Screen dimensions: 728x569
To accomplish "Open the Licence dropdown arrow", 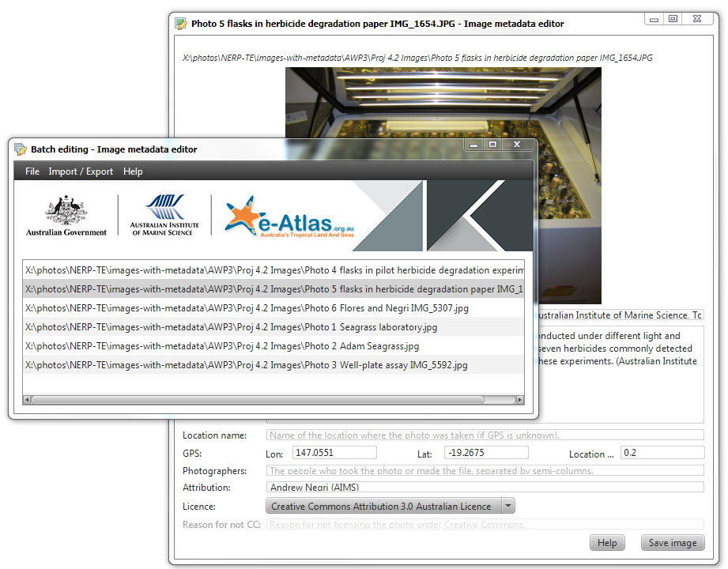I will coord(508,506).
